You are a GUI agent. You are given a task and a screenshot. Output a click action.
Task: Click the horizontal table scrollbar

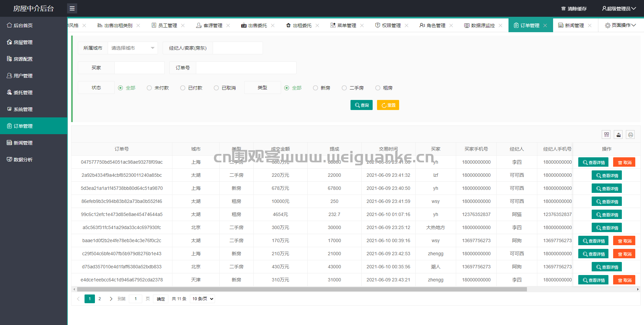[x=302, y=289]
